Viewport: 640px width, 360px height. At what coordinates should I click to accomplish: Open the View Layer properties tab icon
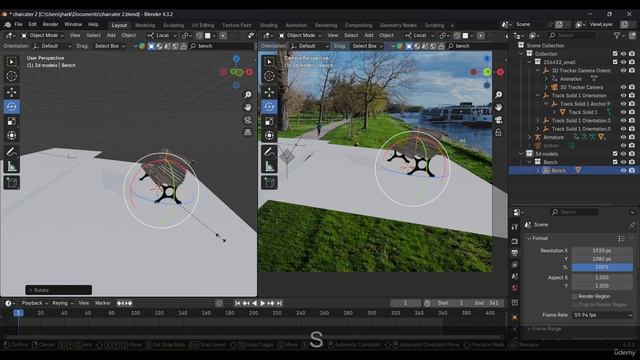(515, 265)
